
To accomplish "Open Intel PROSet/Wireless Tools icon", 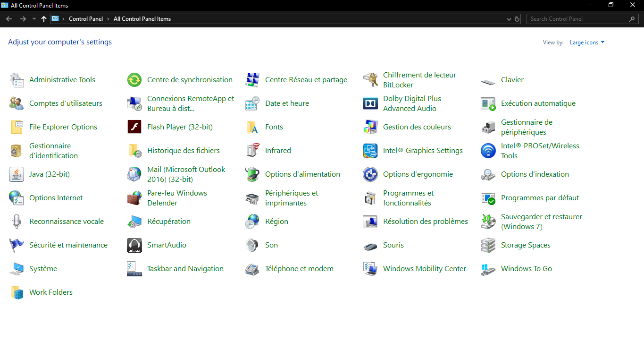I will (x=488, y=151).
